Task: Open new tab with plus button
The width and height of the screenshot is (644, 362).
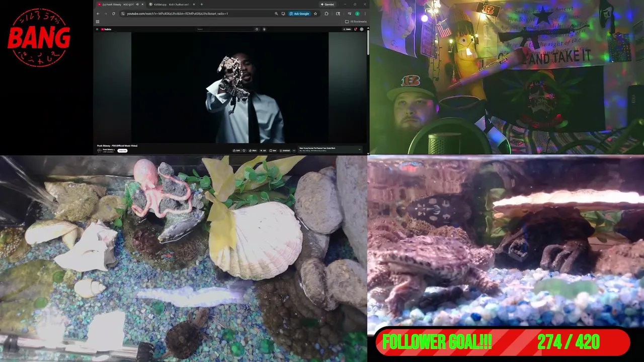Action: pos(202,5)
